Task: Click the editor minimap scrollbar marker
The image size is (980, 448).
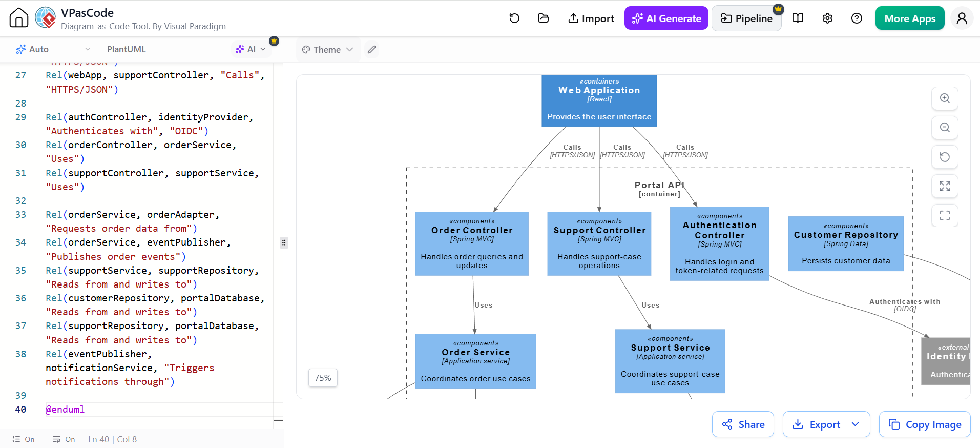Action: click(278, 420)
